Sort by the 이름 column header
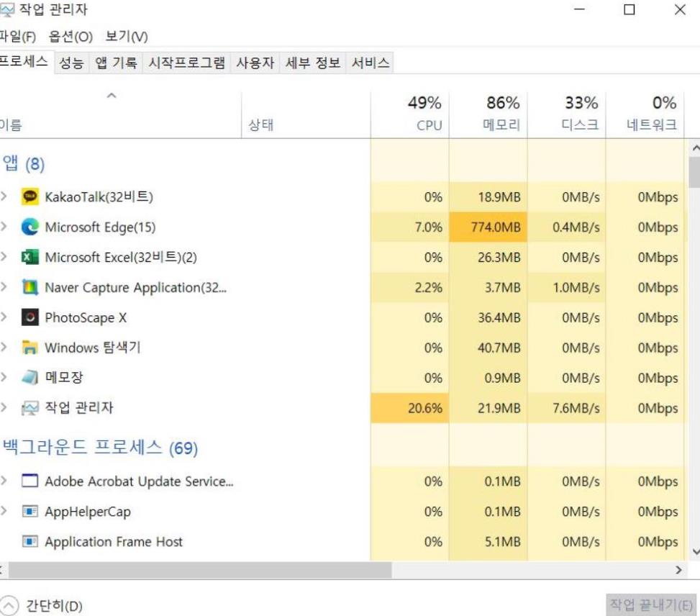The image size is (700, 616). click(121, 114)
